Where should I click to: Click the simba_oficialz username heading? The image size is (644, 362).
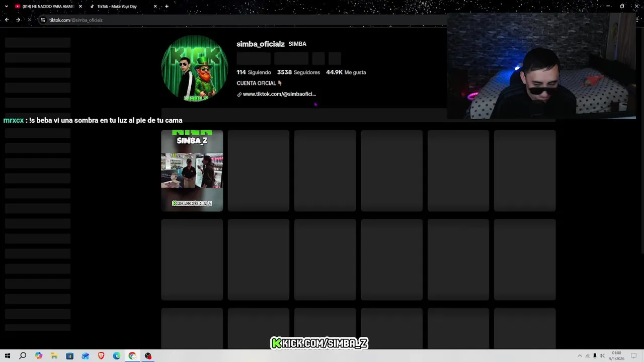(261, 44)
